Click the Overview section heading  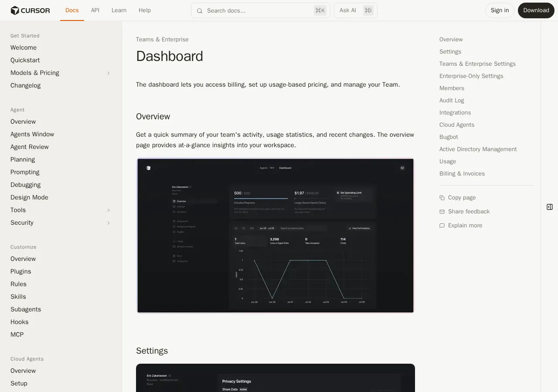(x=153, y=117)
